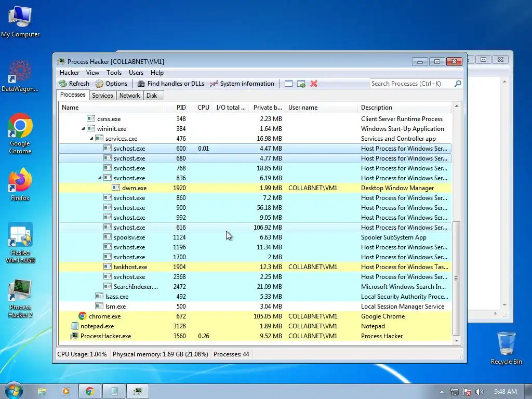Click the lsass.exe process icon
Image resolution: width=532 pixels, height=399 pixels.
pos(99,296)
